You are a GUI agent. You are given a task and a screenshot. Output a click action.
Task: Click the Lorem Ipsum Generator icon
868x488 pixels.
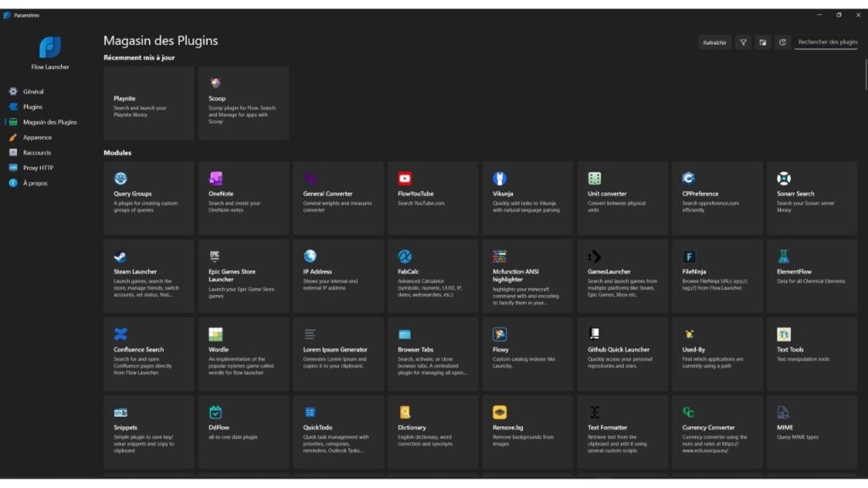click(310, 334)
